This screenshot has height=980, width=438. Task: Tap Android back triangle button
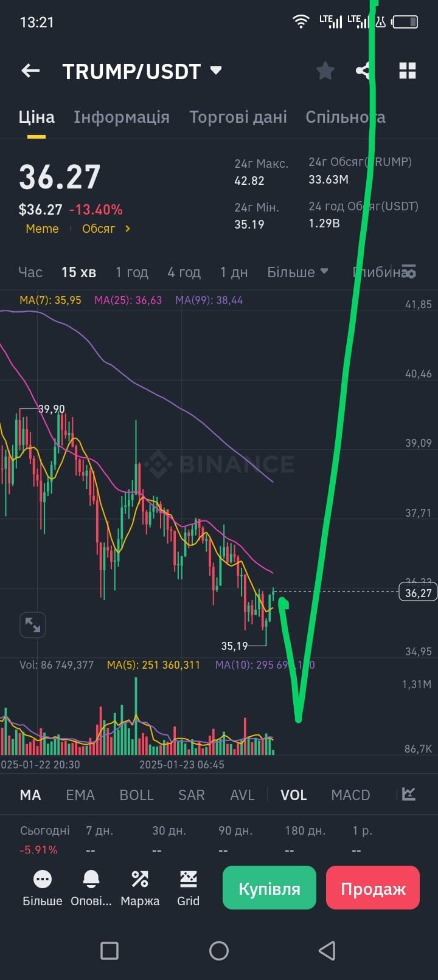(x=327, y=950)
